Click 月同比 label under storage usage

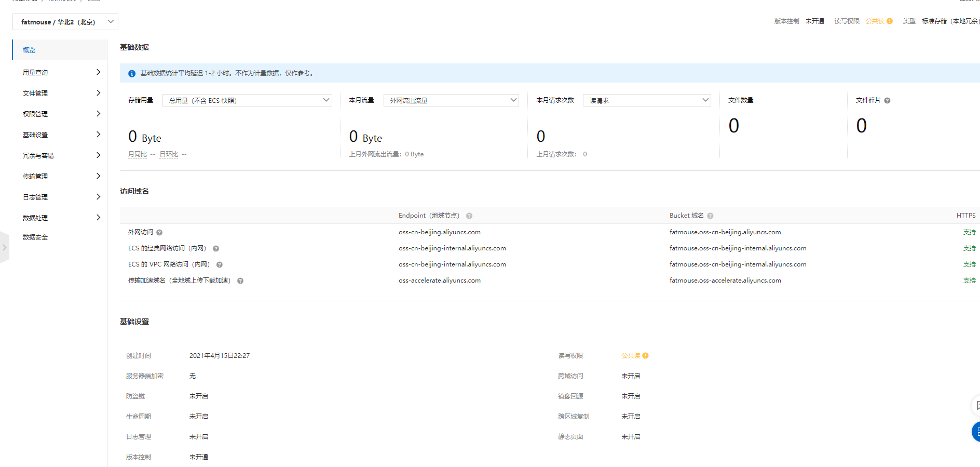(x=138, y=154)
